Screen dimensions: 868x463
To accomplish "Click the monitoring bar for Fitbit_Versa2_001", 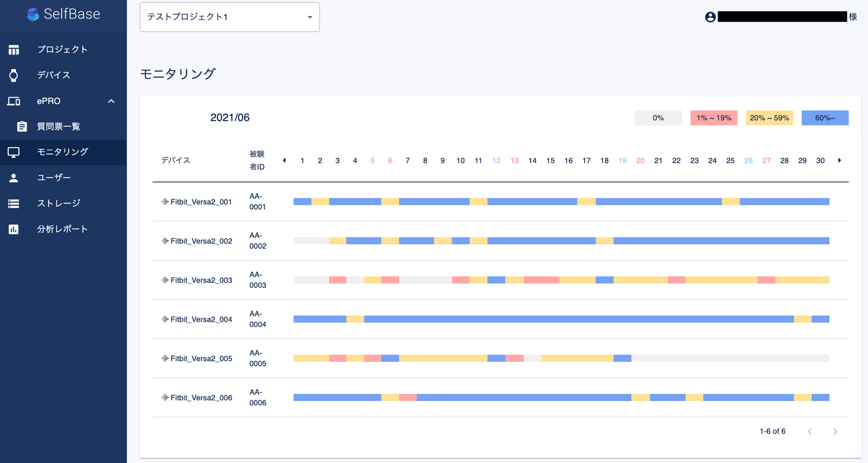I will [x=562, y=202].
